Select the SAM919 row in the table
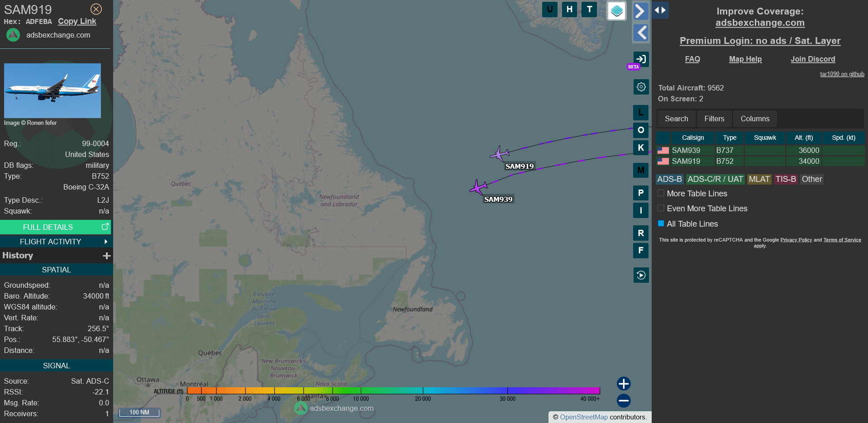The width and height of the screenshot is (868, 423). click(760, 161)
